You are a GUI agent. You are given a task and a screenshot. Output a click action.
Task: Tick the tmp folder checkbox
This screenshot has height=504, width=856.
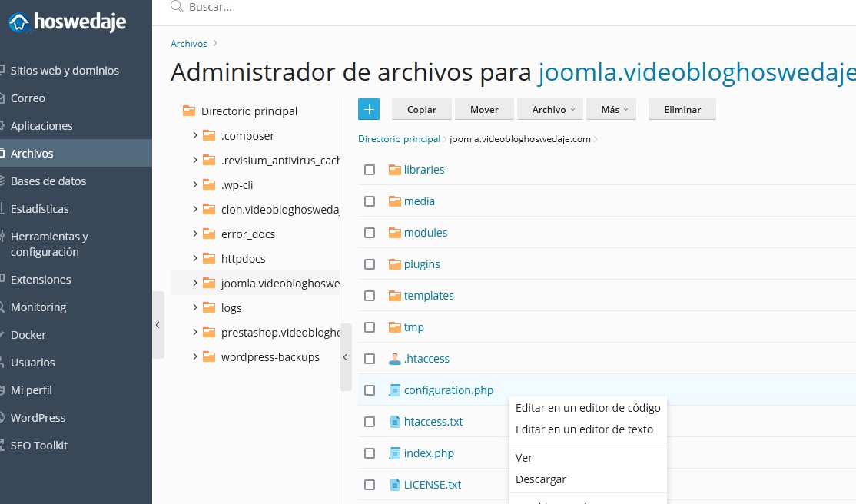370,327
